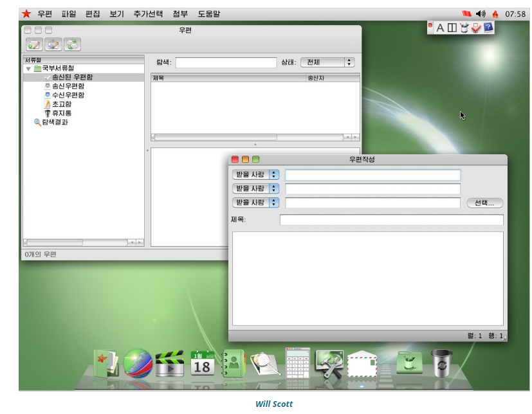Click the volume speaker icon in menu bar
Image resolution: width=532 pixels, height=414 pixels.
481,14
